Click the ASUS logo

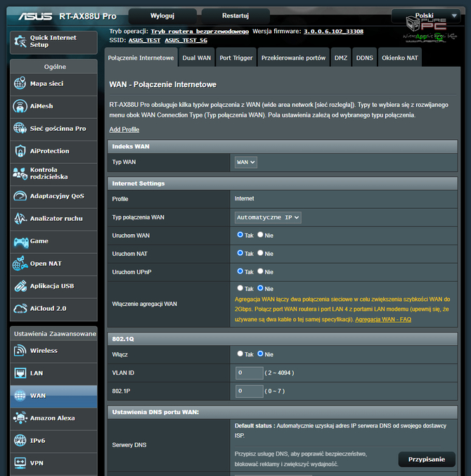click(35, 16)
